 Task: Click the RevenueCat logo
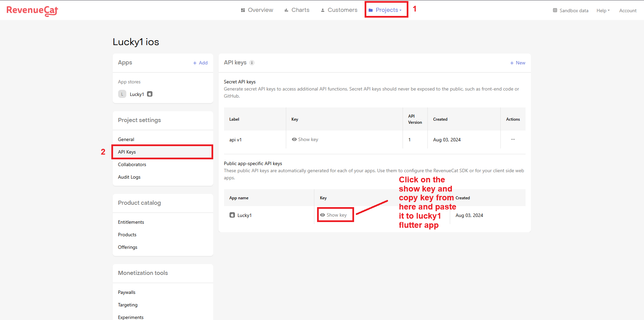pyautogui.click(x=32, y=11)
